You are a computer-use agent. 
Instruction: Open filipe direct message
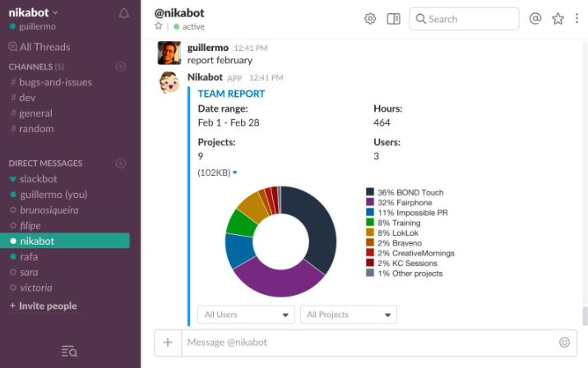(x=25, y=226)
